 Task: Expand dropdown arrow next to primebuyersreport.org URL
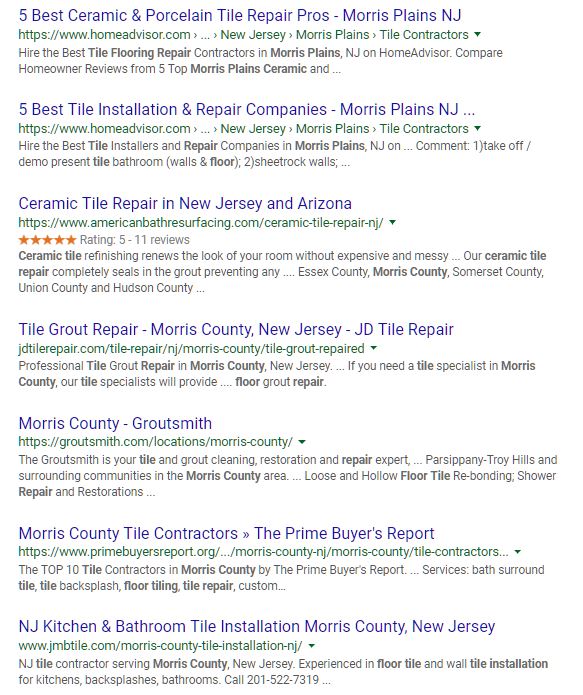[x=517, y=552]
